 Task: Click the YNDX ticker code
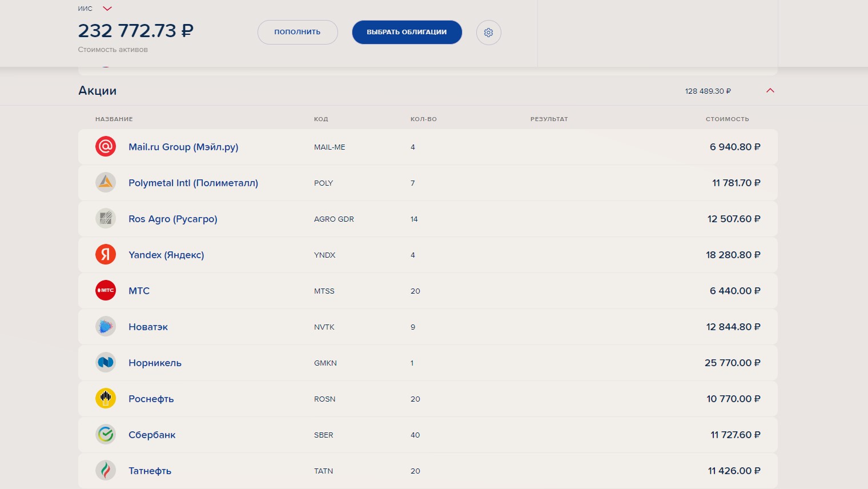[x=325, y=255]
